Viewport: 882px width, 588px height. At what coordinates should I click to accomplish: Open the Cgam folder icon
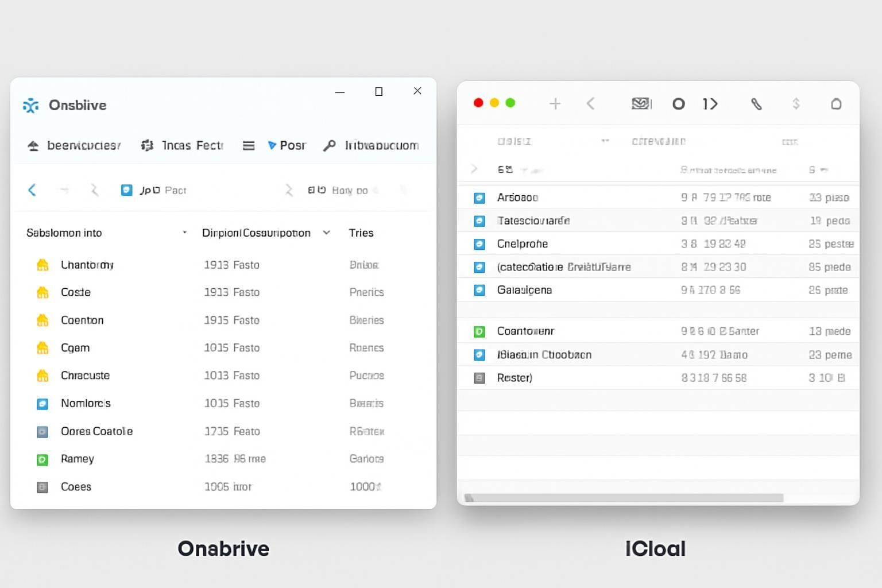[42, 347]
